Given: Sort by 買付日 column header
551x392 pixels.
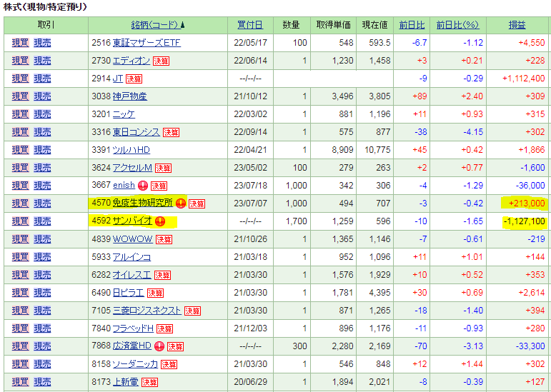Looking at the screenshot, I should coord(250,25).
